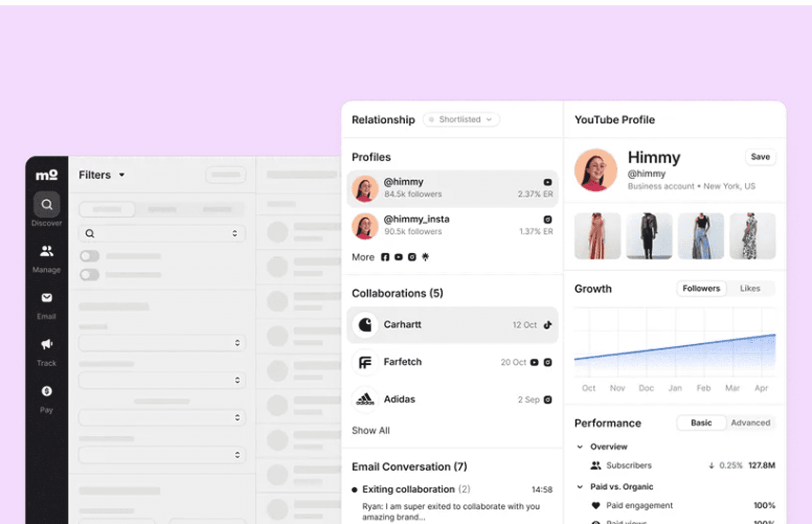The height and width of the screenshot is (524, 812).
Task: Click the Instagram icon on @himmy_insta row
Action: coord(548,219)
